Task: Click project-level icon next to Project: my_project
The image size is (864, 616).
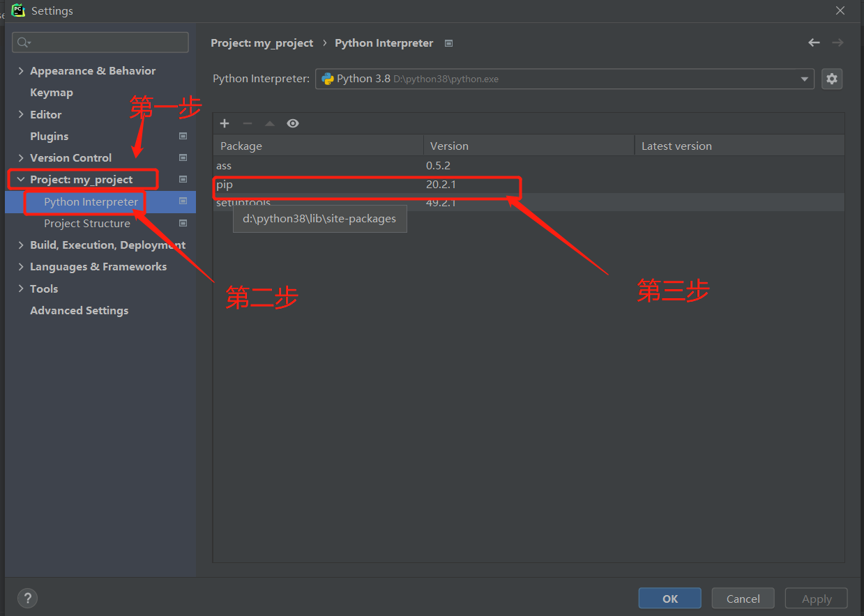Action: [183, 179]
